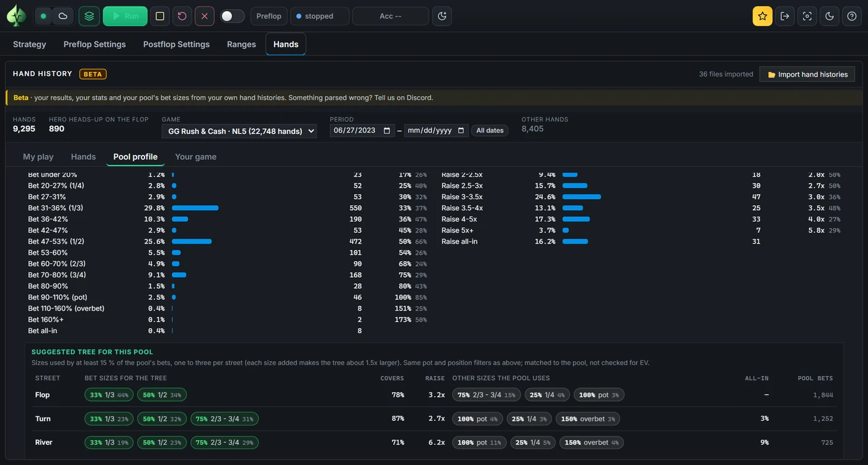Image resolution: width=868 pixels, height=465 pixels.
Task: Go to the Ranges tab
Action: (242, 44)
